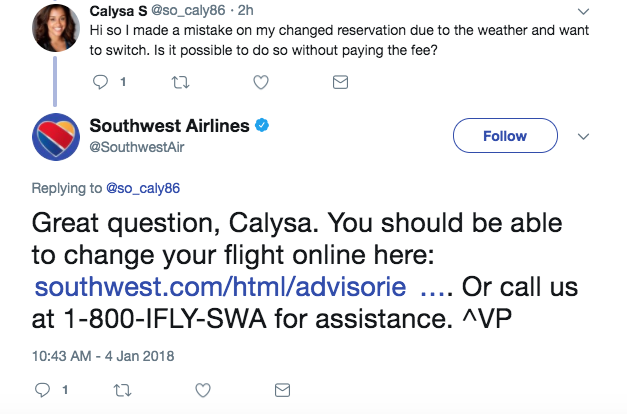Reply to the Southwest Airlines tweet
The image size is (627, 414).
coord(43,389)
